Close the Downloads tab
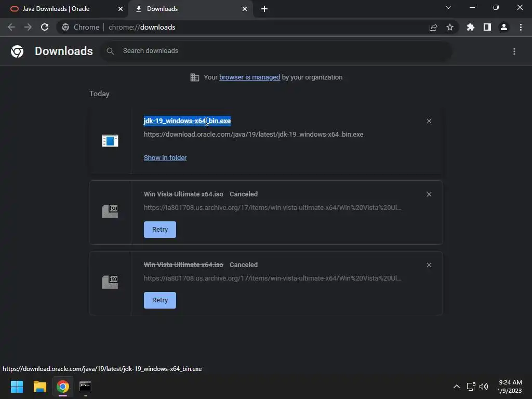The image size is (532, 399). click(245, 9)
